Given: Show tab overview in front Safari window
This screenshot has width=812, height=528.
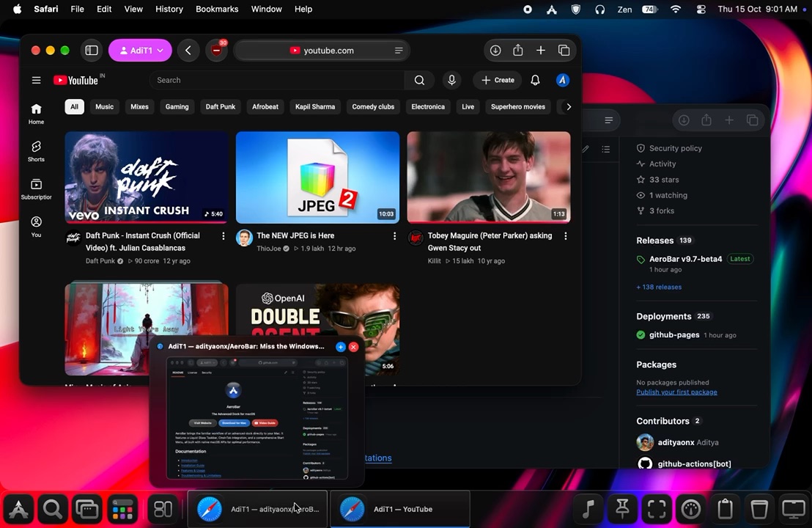Looking at the screenshot, I should (x=564, y=51).
